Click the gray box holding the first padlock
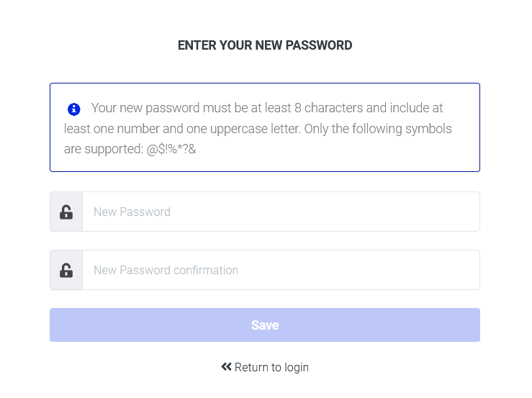 click(x=66, y=212)
